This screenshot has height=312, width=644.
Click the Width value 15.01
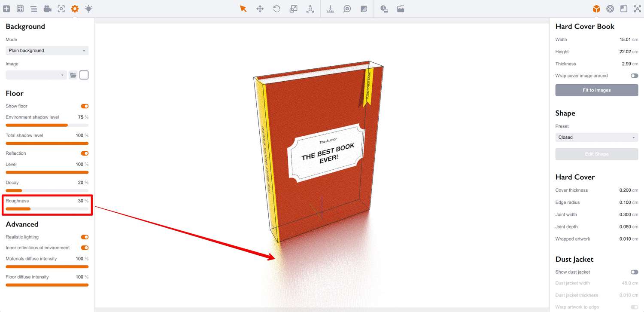coord(625,40)
